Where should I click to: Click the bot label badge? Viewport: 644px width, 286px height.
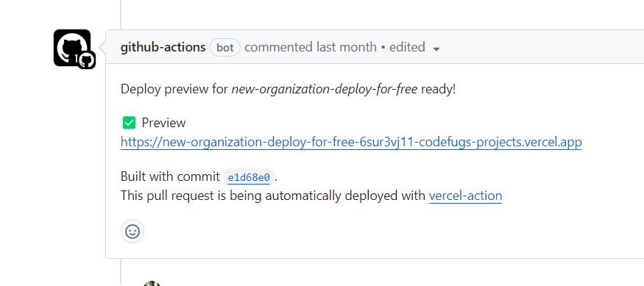click(224, 48)
